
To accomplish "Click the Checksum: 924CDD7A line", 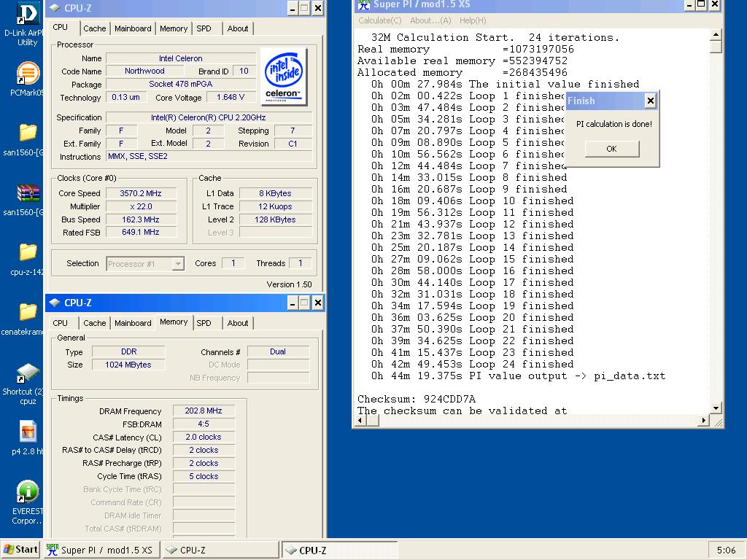I will tap(417, 399).
